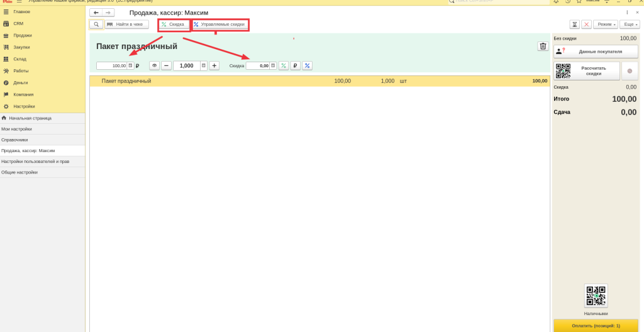Switch to Справочники tab
The height and width of the screenshot is (332, 644).
coord(42,140)
